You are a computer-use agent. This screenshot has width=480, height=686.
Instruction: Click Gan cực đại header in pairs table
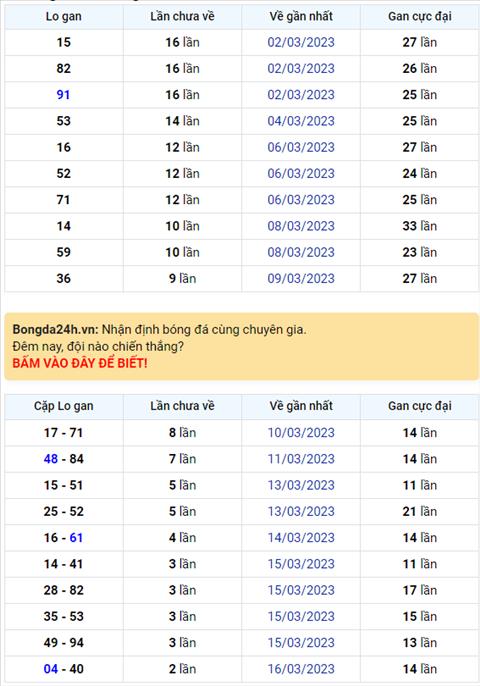pos(420,406)
